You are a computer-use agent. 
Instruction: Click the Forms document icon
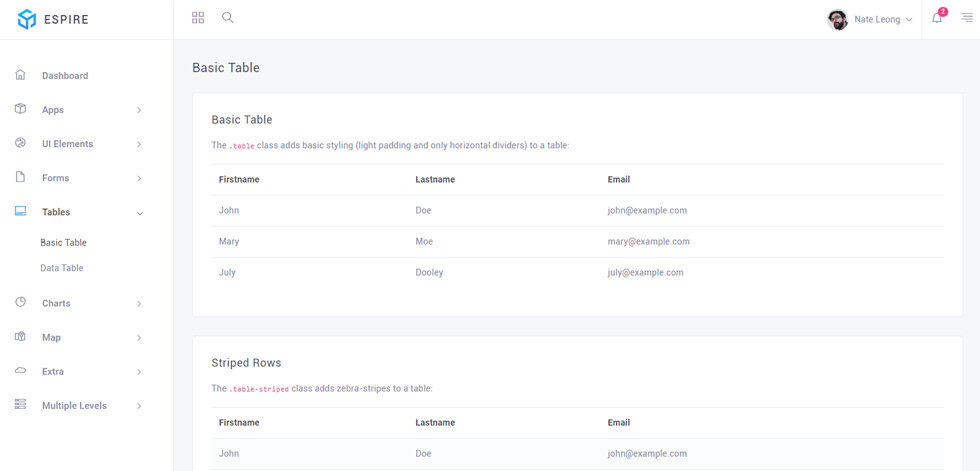pyautogui.click(x=20, y=177)
